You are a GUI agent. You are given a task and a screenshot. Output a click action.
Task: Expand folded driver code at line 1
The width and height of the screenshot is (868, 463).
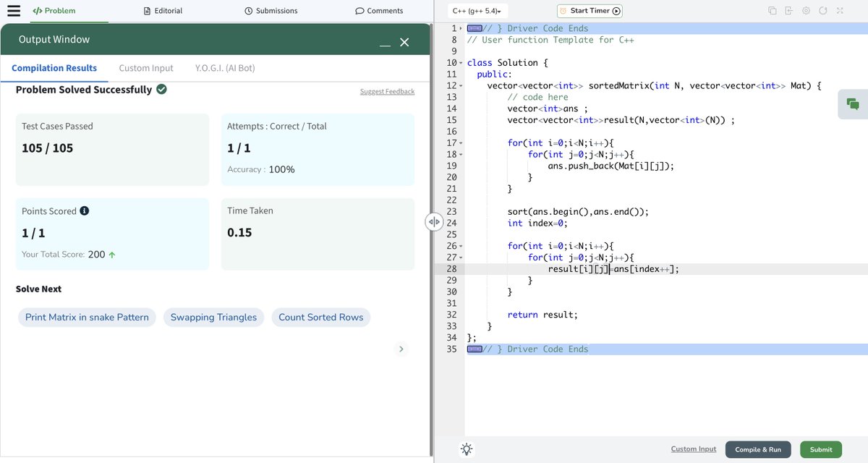pyautogui.click(x=461, y=28)
